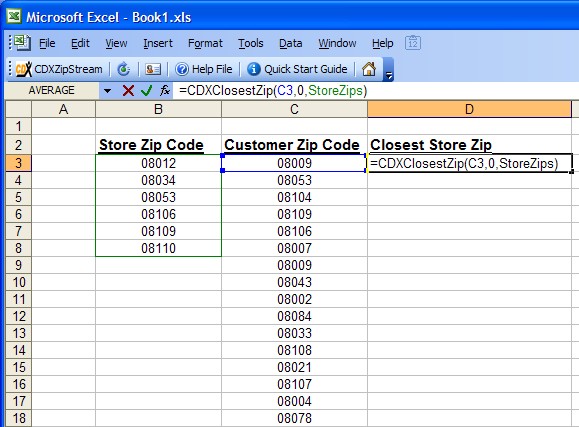
Task: Open the Edit menu
Action: 80,43
